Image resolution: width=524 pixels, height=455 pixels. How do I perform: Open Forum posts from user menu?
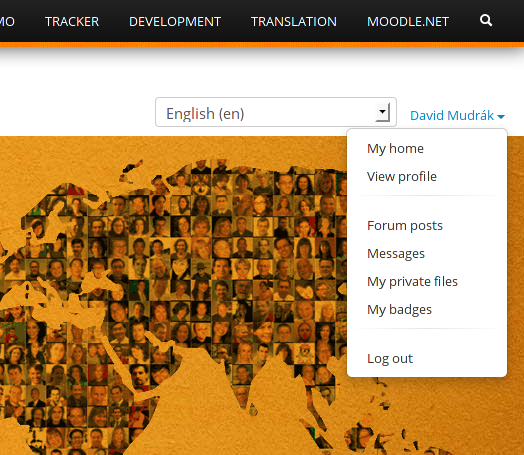click(x=405, y=226)
